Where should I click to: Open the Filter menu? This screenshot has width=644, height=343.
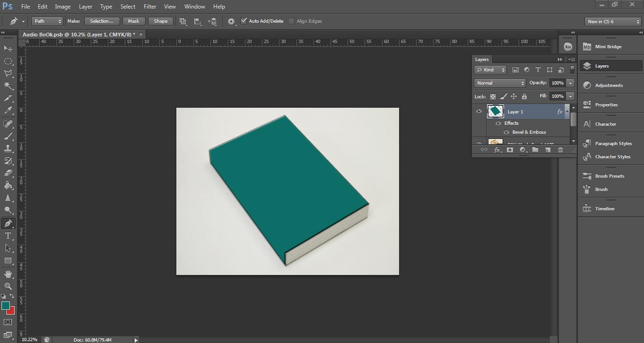point(150,7)
